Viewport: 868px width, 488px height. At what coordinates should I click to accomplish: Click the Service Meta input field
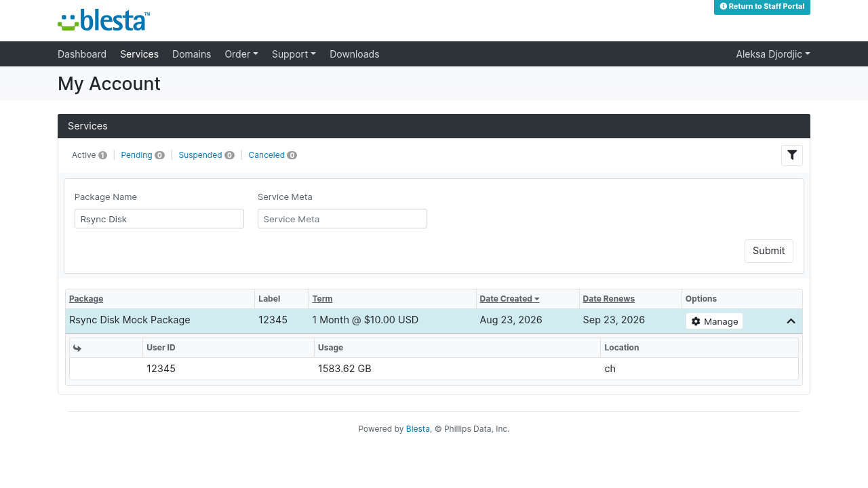coord(342,219)
